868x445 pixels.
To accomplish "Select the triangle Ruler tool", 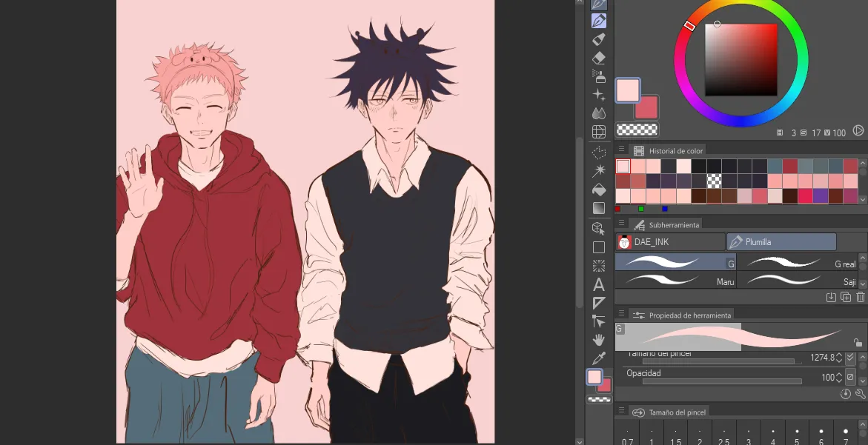I will click(598, 303).
